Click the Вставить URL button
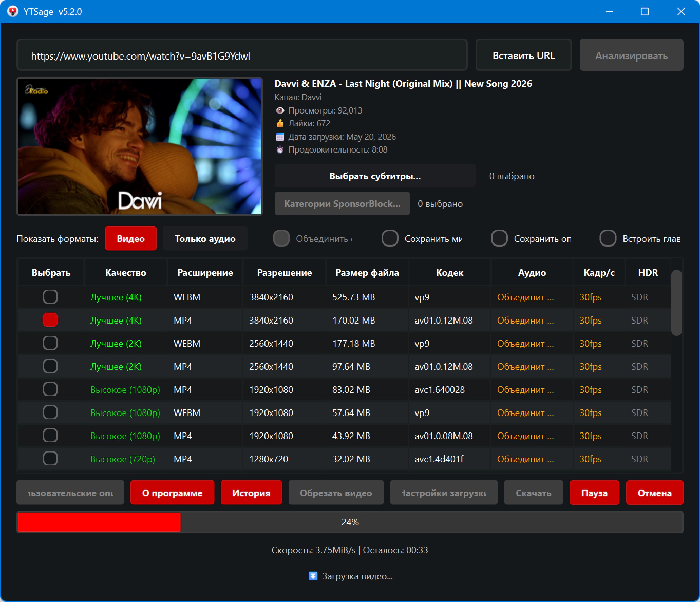 point(524,55)
